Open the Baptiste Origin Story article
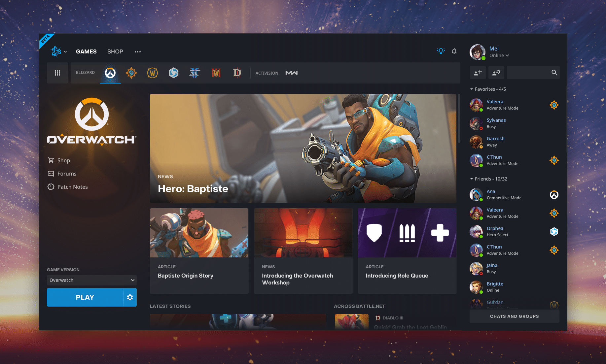The width and height of the screenshot is (606, 364). [x=199, y=251]
